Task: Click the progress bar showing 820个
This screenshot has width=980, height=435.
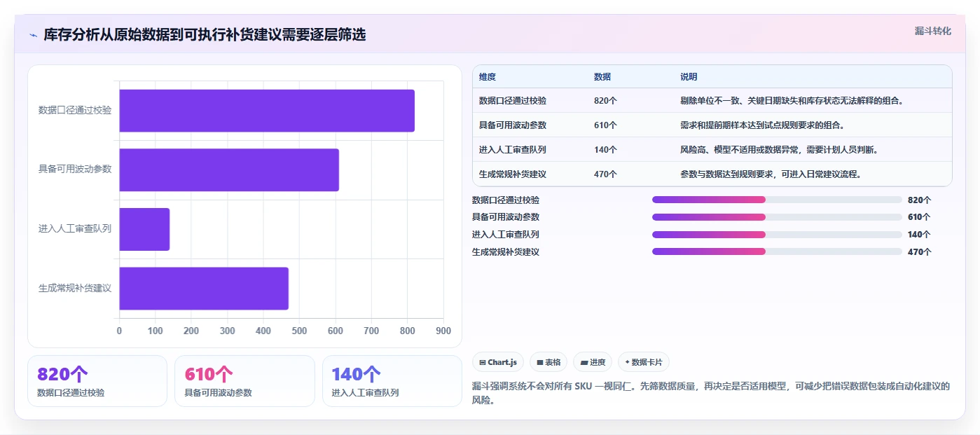Action: point(777,200)
